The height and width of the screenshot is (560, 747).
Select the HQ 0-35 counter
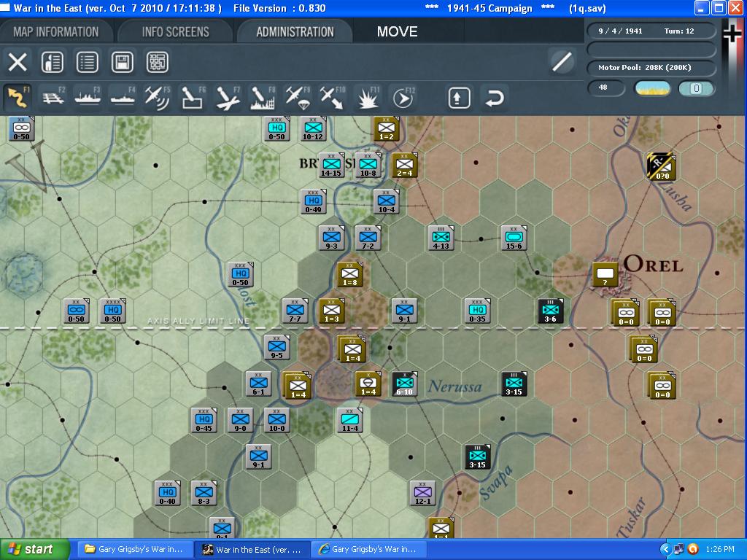[x=477, y=311]
